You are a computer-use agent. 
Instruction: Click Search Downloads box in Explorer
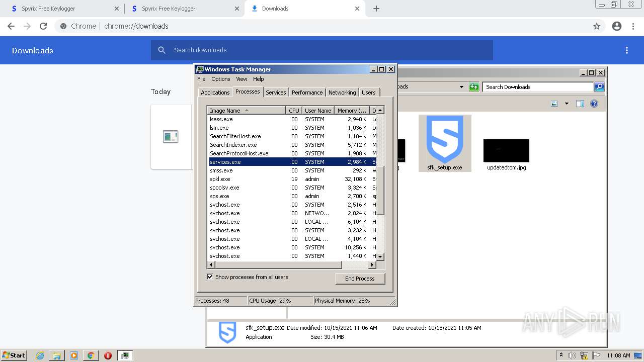(x=538, y=87)
